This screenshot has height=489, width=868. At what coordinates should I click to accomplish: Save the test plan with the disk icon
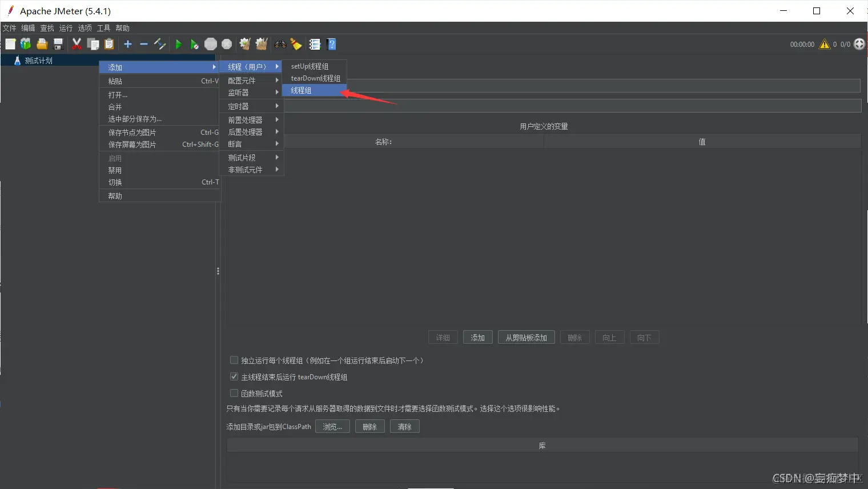coord(58,44)
